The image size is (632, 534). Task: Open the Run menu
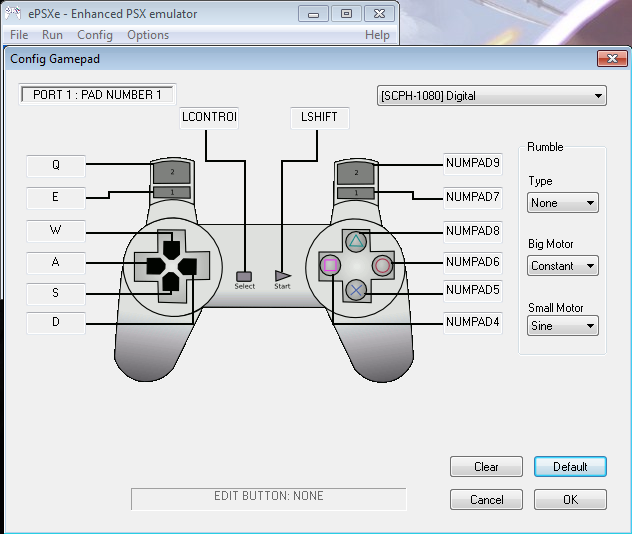[x=52, y=35]
